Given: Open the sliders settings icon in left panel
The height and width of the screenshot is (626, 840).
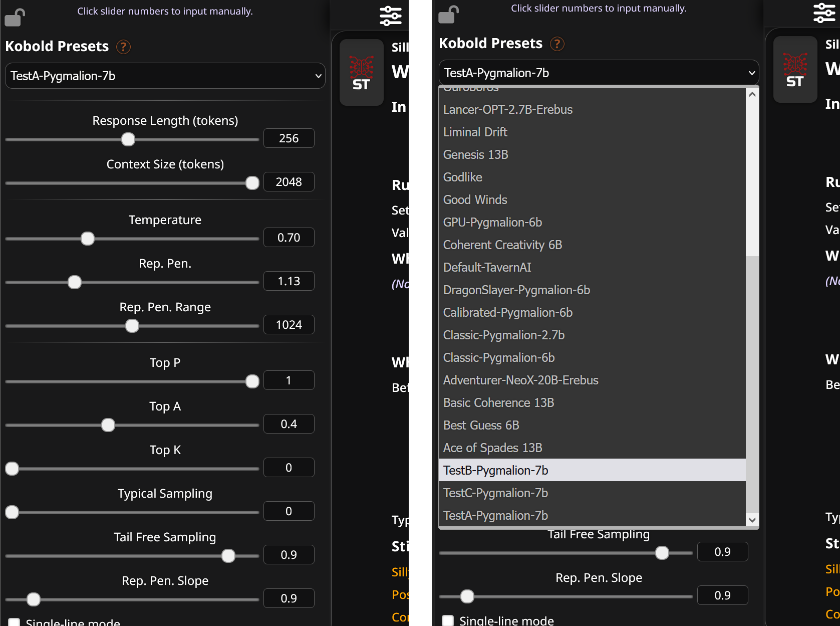Looking at the screenshot, I should (x=391, y=16).
